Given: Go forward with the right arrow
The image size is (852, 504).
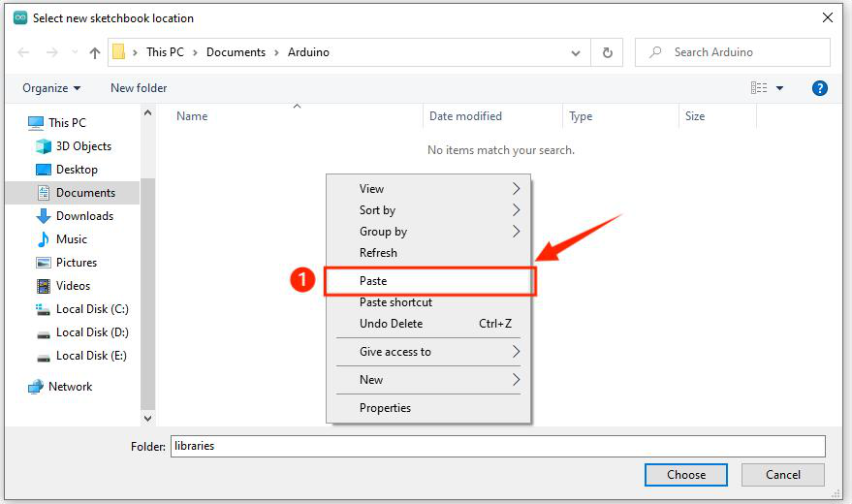Looking at the screenshot, I should tap(52, 52).
